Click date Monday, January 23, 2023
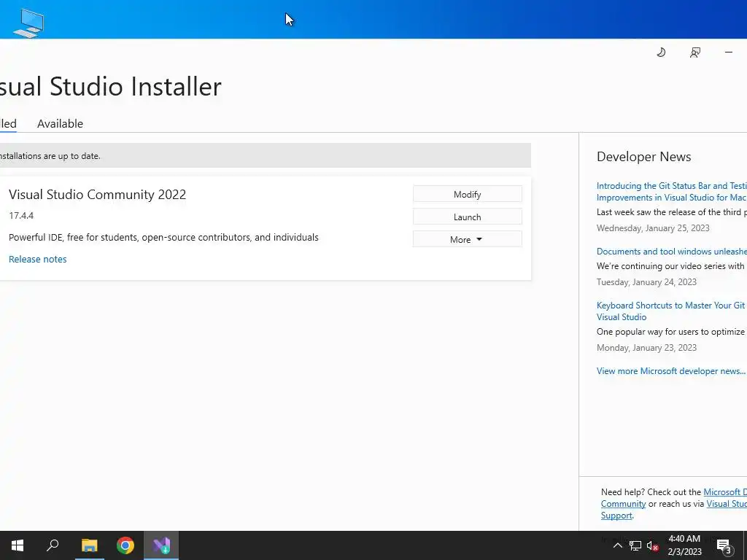Image resolution: width=747 pixels, height=560 pixels. (x=646, y=348)
